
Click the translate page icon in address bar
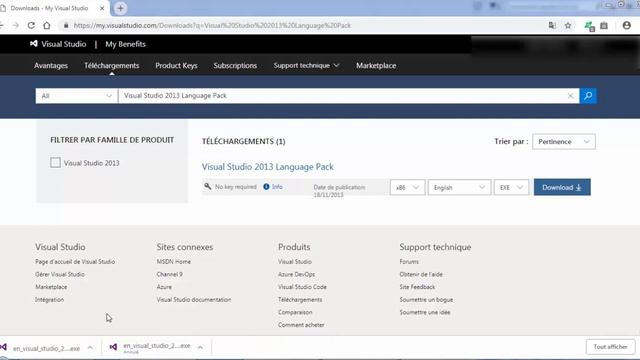552,25
